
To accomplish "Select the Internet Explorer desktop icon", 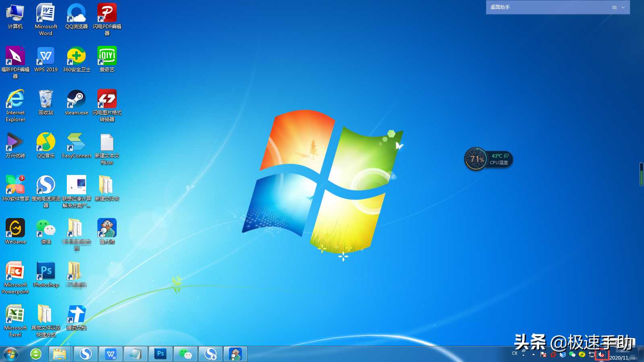I will coord(15,105).
